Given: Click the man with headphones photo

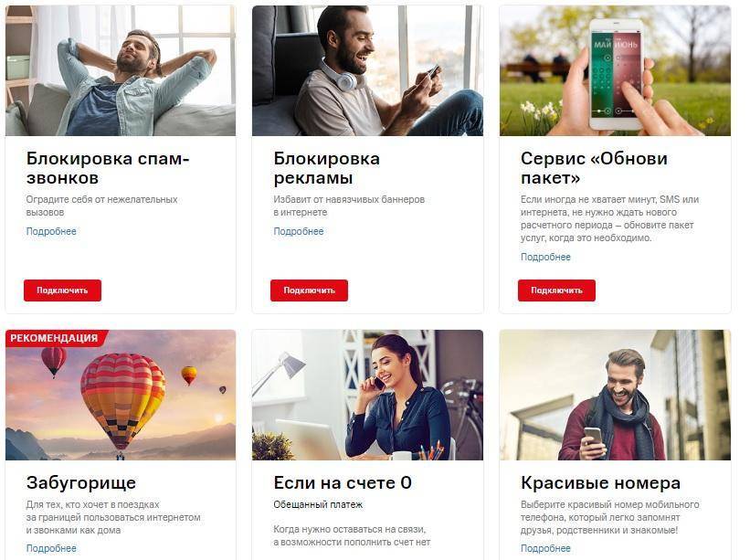Looking at the screenshot, I should point(368,70).
